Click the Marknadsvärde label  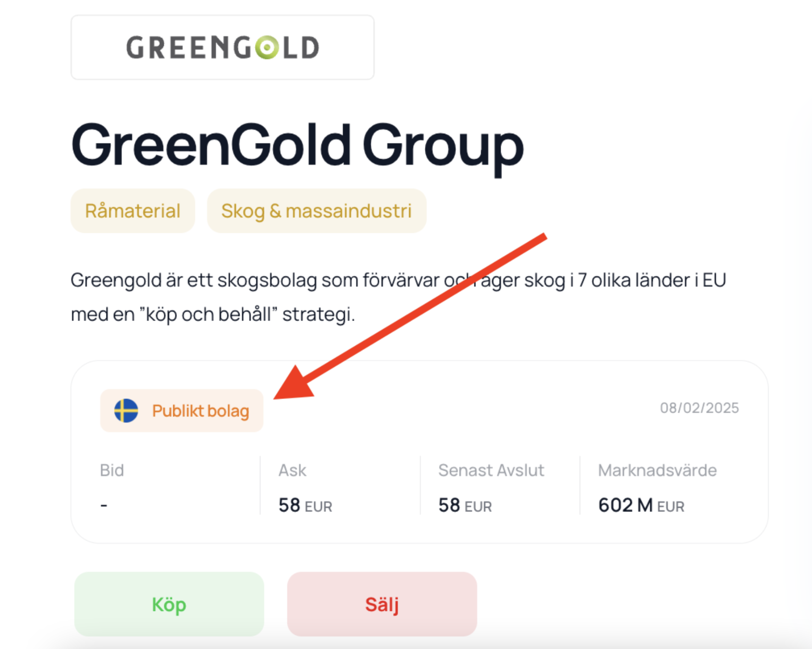coord(658,470)
